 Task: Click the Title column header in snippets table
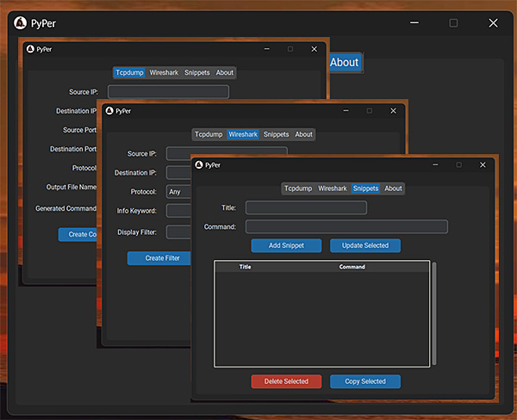(246, 267)
